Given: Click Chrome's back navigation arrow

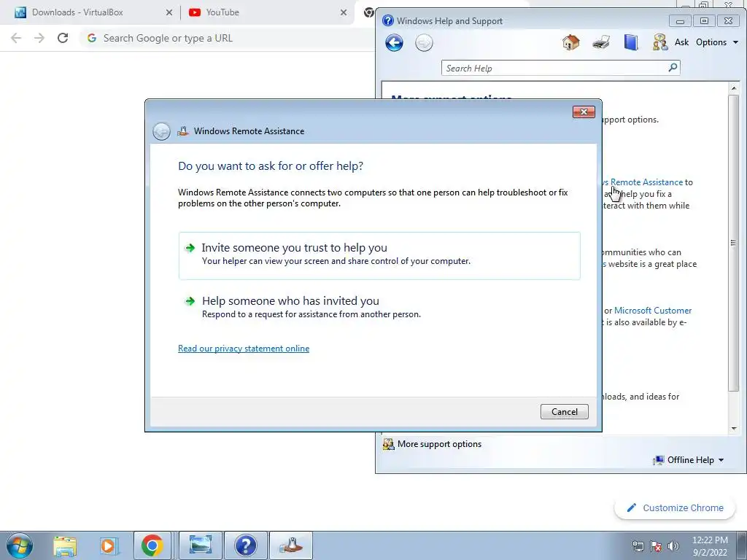Looking at the screenshot, I should pos(16,38).
